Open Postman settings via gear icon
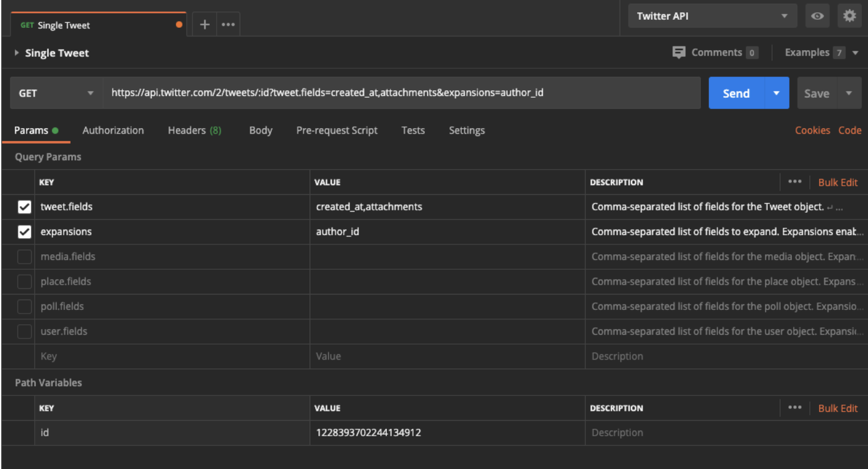 click(x=849, y=15)
